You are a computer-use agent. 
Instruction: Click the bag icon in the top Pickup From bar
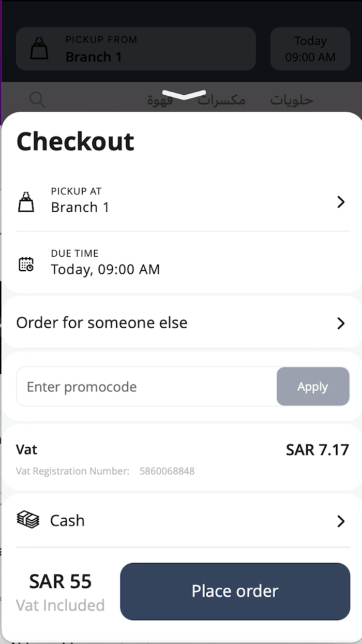pos(39,49)
